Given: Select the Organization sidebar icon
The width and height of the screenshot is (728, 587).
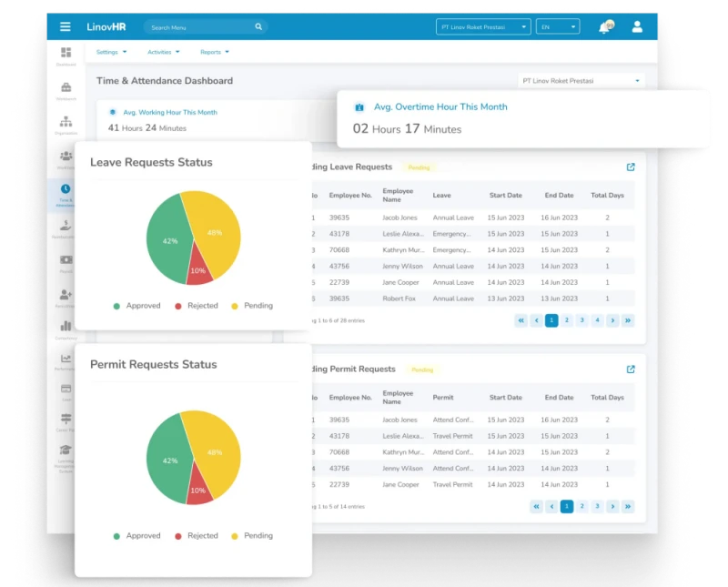Looking at the screenshot, I should (x=66, y=123).
